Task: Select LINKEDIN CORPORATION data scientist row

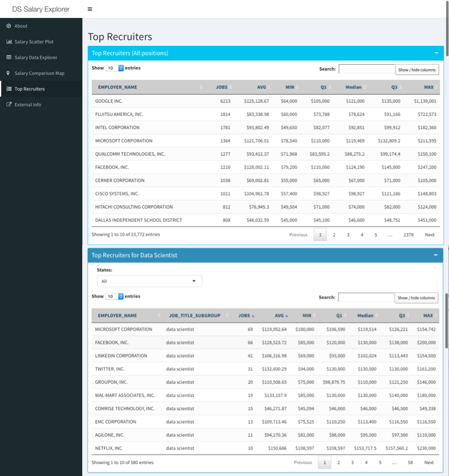Action: [265, 356]
